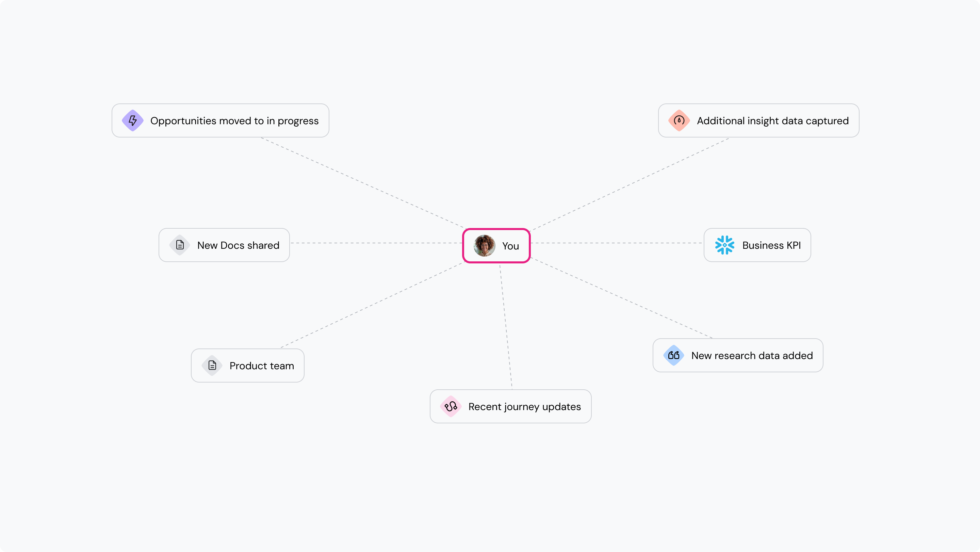Open the New Docs shared card
Screen dimensions: 980x552
224,245
